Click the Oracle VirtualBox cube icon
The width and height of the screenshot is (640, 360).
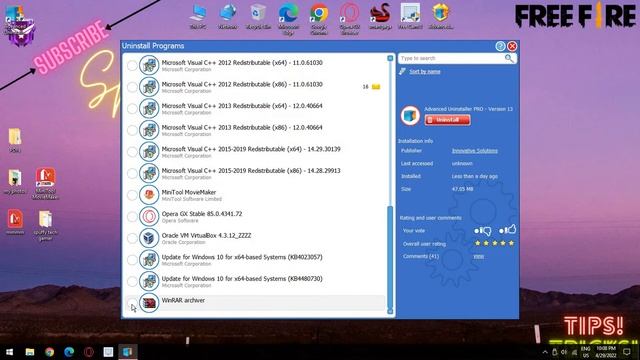149,238
